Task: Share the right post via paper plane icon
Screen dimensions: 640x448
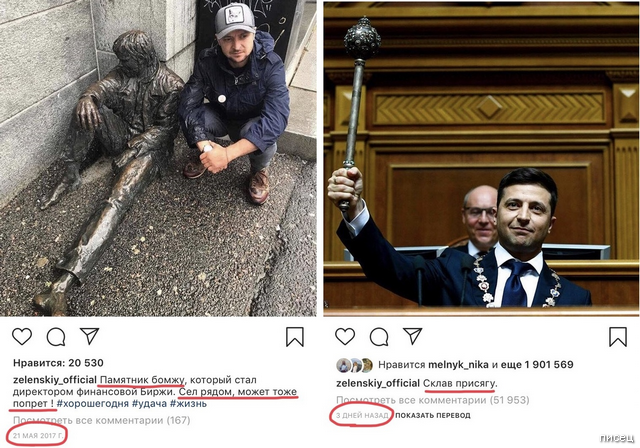Action: [x=413, y=336]
